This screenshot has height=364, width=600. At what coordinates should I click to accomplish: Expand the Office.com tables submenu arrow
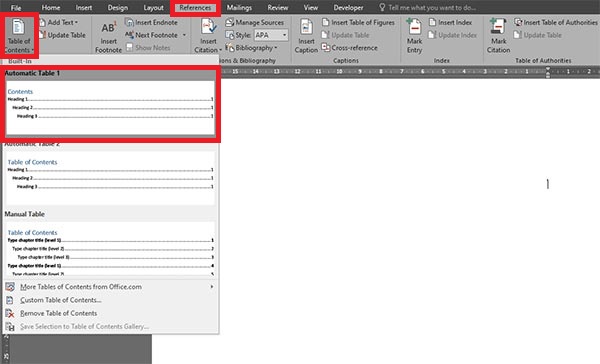click(212, 287)
